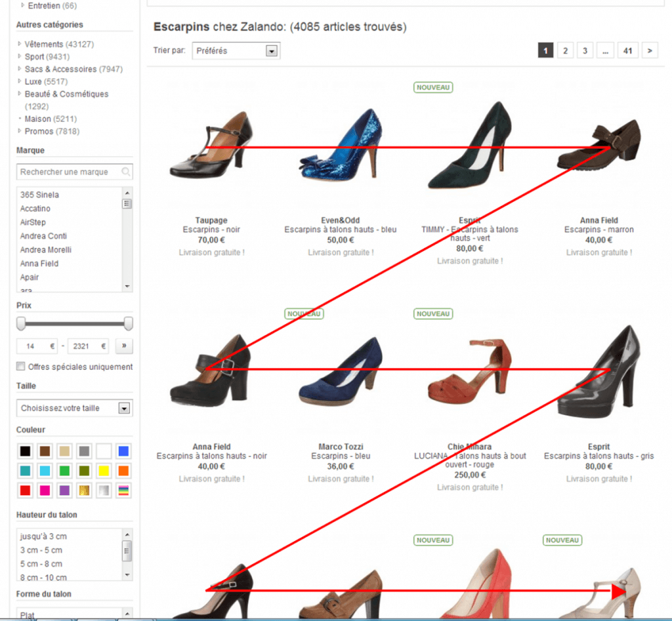Click the » button to apply the price range
Screen dimensions: 672x621
[x=123, y=346]
